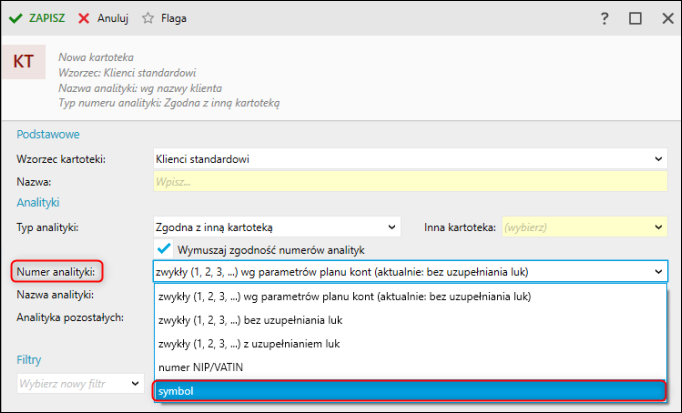Click into the Nazwa input field
The image size is (682, 413).
(410, 181)
